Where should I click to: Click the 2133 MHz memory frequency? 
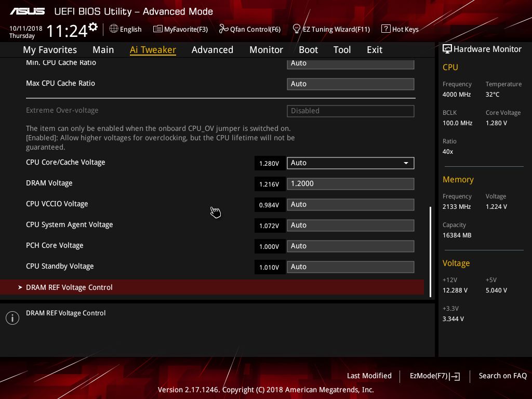[x=456, y=207]
